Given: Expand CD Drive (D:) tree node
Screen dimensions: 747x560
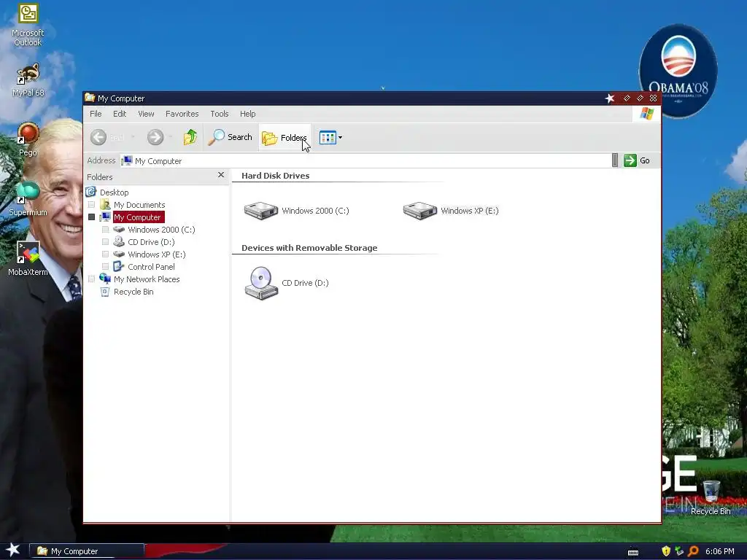Looking at the screenshot, I should [x=105, y=242].
